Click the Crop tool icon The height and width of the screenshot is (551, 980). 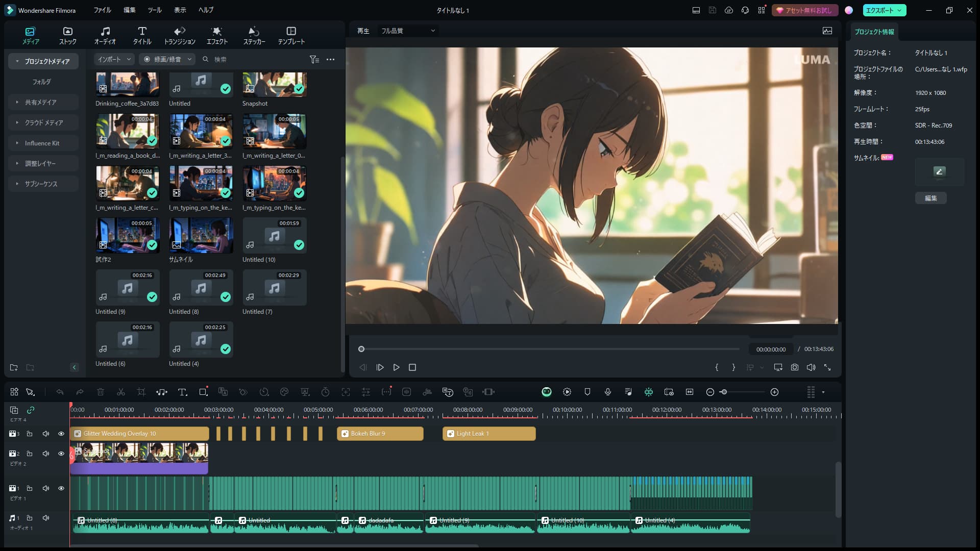[x=141, y=392]
